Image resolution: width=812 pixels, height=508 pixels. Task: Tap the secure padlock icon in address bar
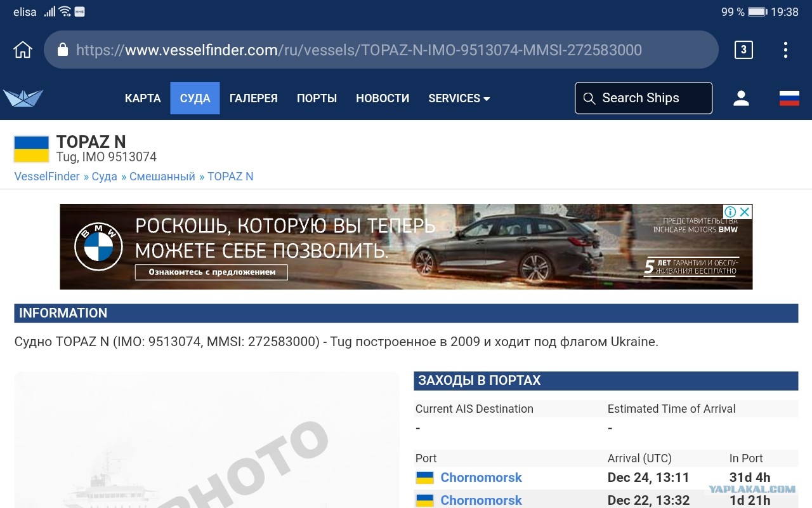coord(62,50)
